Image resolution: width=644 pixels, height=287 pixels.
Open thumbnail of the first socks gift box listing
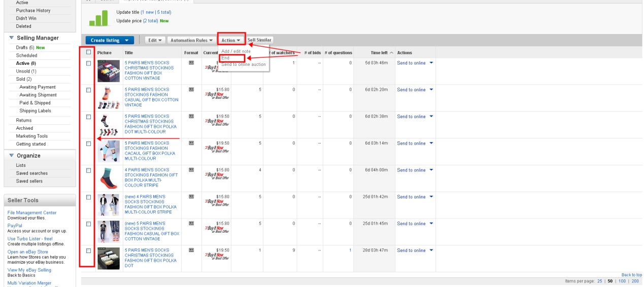(108, 71)
